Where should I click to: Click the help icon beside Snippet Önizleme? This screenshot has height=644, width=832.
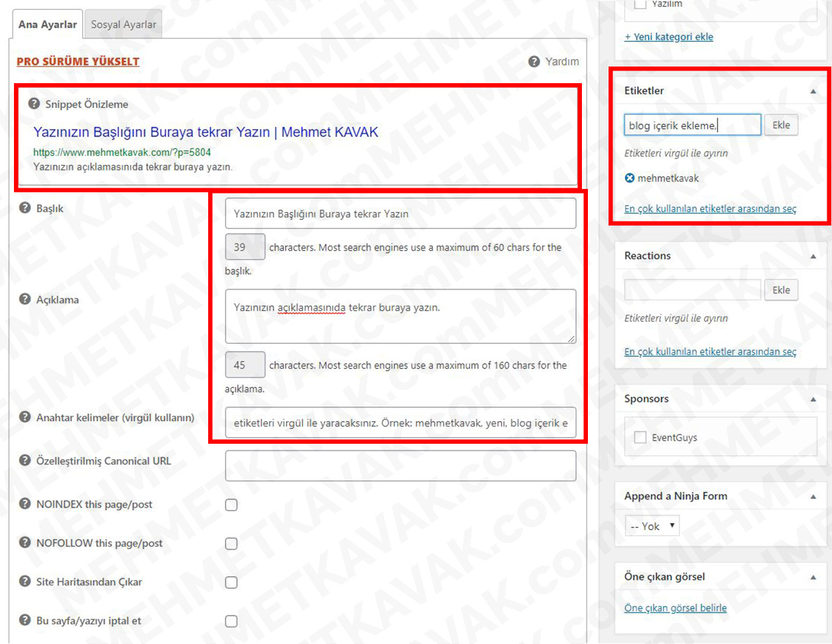click(34, 104)
